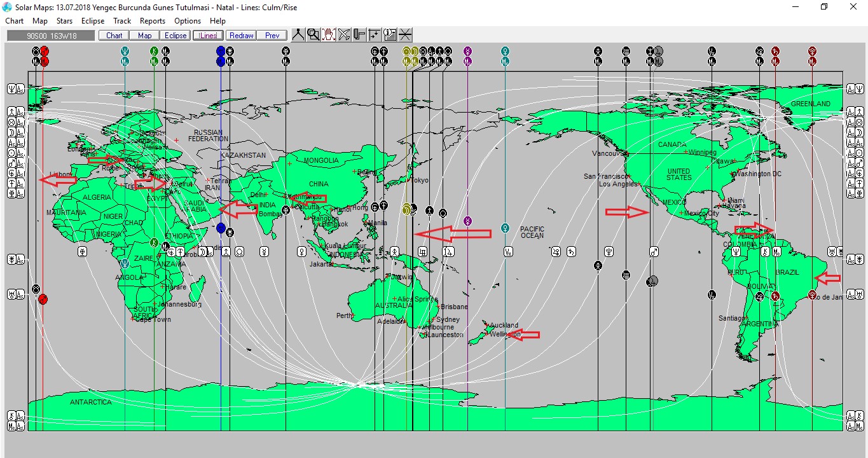Activate the hand pan tool
The width and height of the screenshot is (868, 458).
(x=329, y=35)
